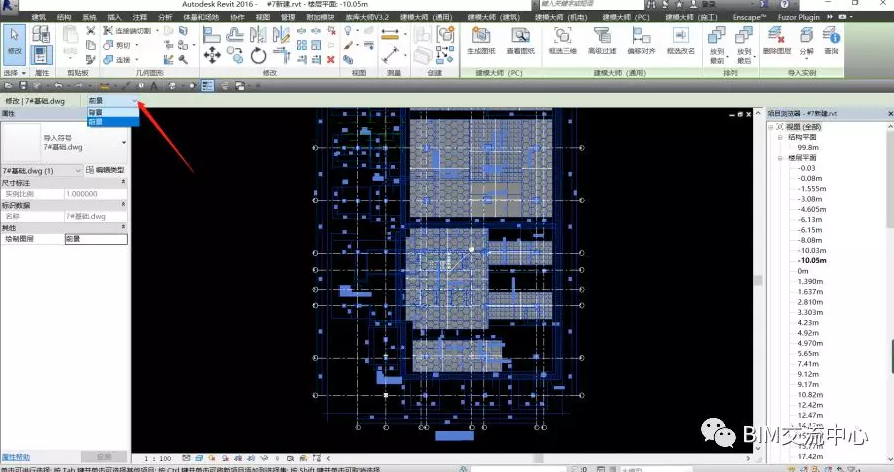Viewport: 894px width, 472px height.
Task: Click the 绘制图层 value field
Action: point(95,239)
